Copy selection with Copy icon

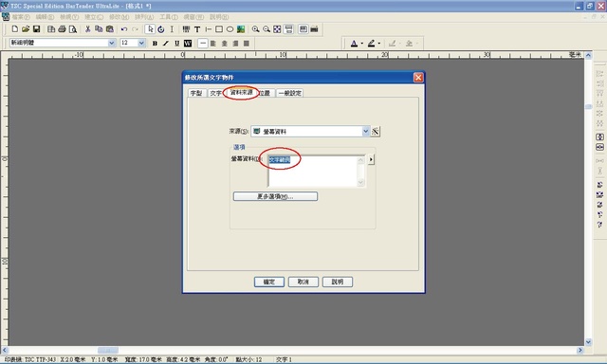click(x=99, y=29)
